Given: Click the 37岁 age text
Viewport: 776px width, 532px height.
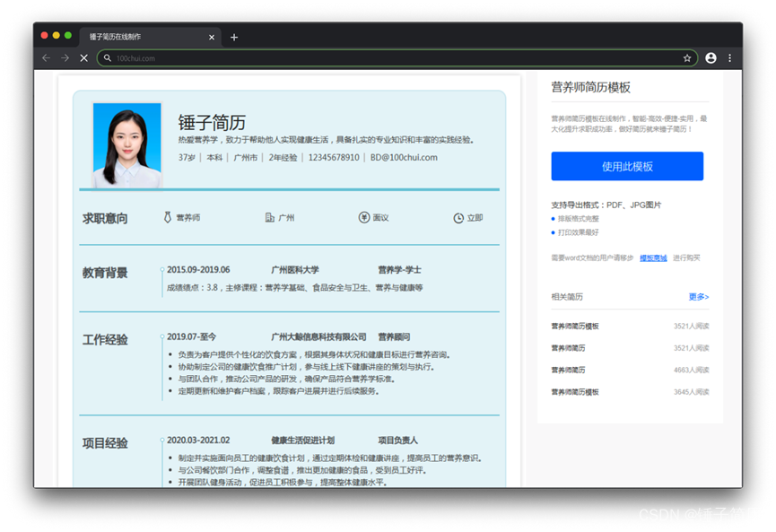Looking at the screenshot, I should point(187,157).
